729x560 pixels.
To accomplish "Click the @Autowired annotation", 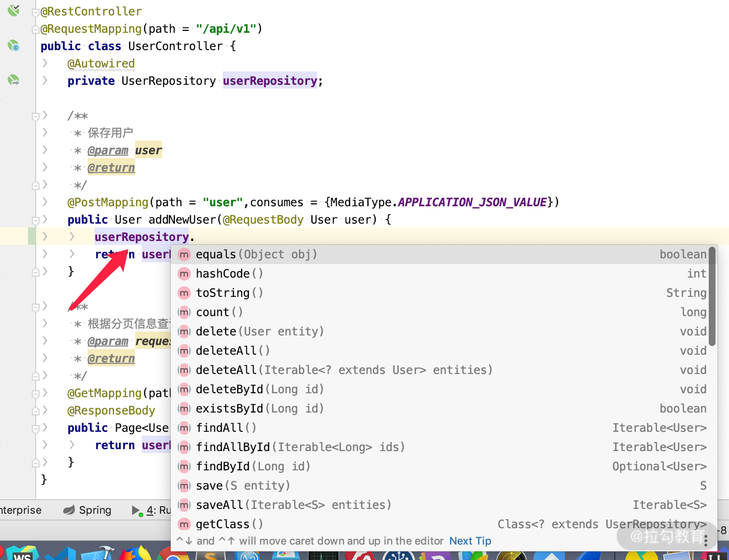I will [101, 64].
